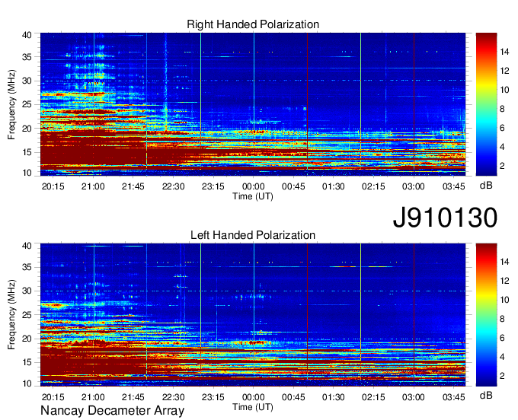Click 10 frequency tick of Right Handed plot
Viewport: 518px width, 420px height.
click(27, 173)
